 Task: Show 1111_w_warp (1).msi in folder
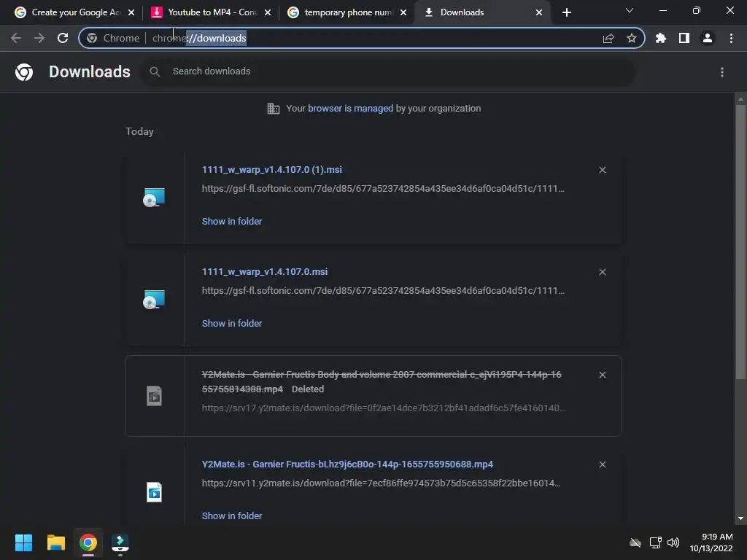pos(231,222)
